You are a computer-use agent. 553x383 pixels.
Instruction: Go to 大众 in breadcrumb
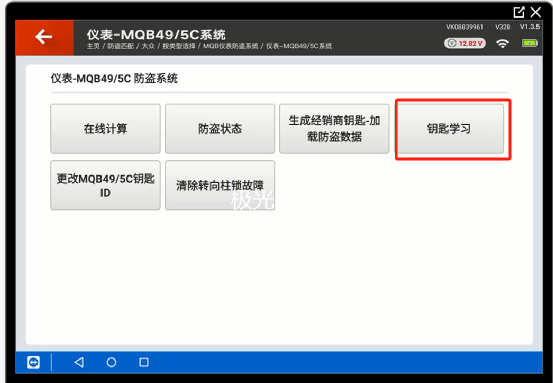point(148,46)
